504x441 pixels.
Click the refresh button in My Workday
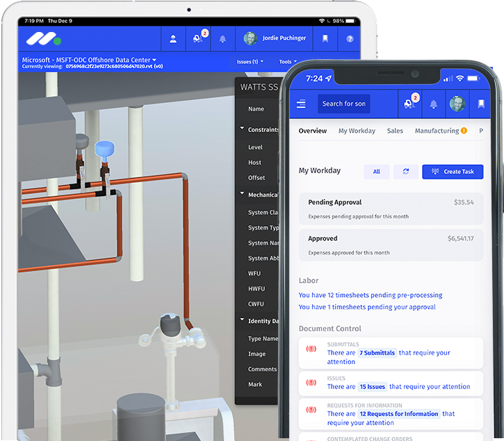pos(405,172)
